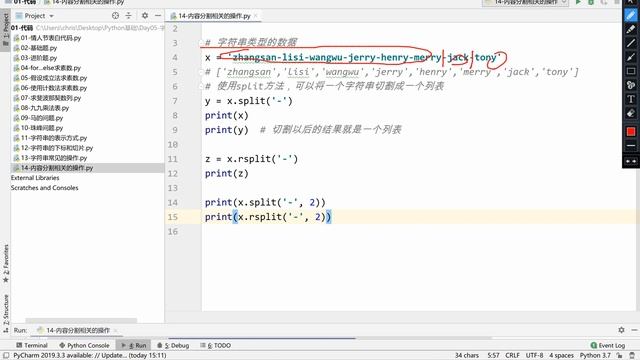Screen dimensions: 640x360
Task: Toggle tool window buttons in status bar corner
Action: click(x=6, y=356)
